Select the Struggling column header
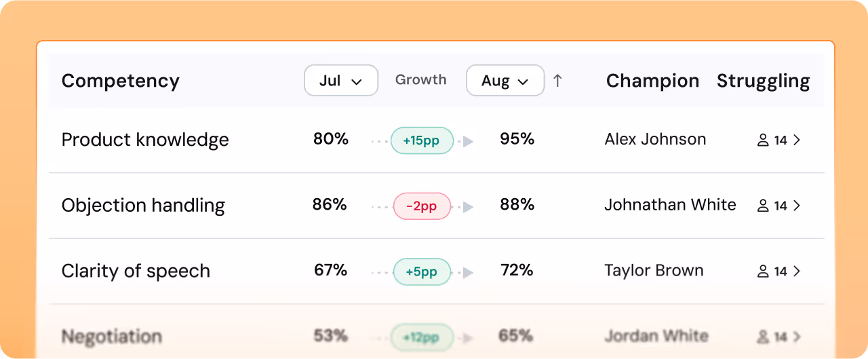Image resolution: width=868 pixels, height=359 pixels. point(764,81)
